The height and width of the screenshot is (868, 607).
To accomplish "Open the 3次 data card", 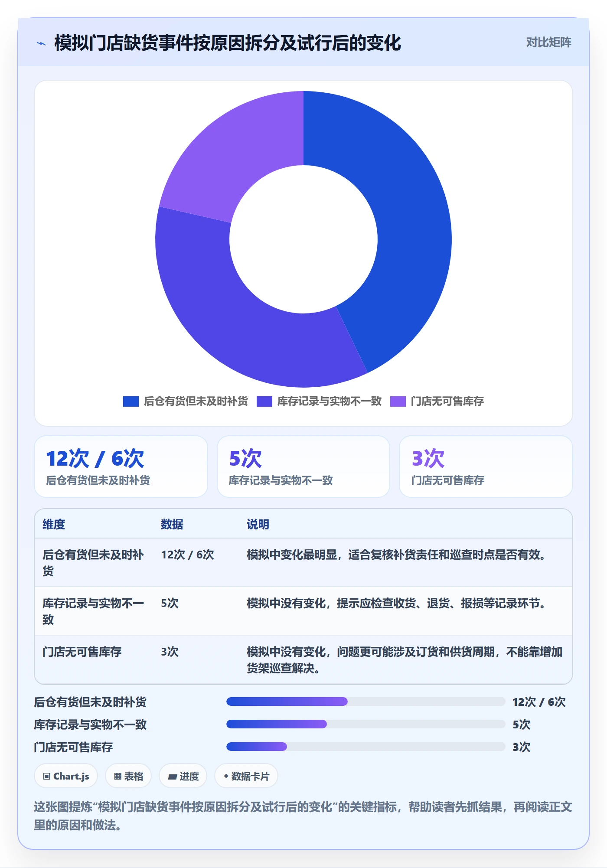I will pos(486,467).
